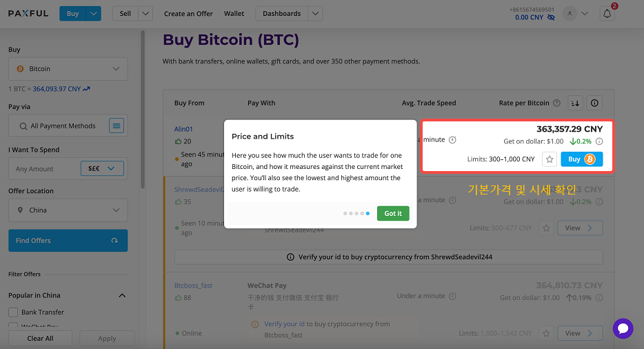This screenshot has width=644, height=349.
Task: Toggle balance visibility eye icon
Action: (551, 17)
